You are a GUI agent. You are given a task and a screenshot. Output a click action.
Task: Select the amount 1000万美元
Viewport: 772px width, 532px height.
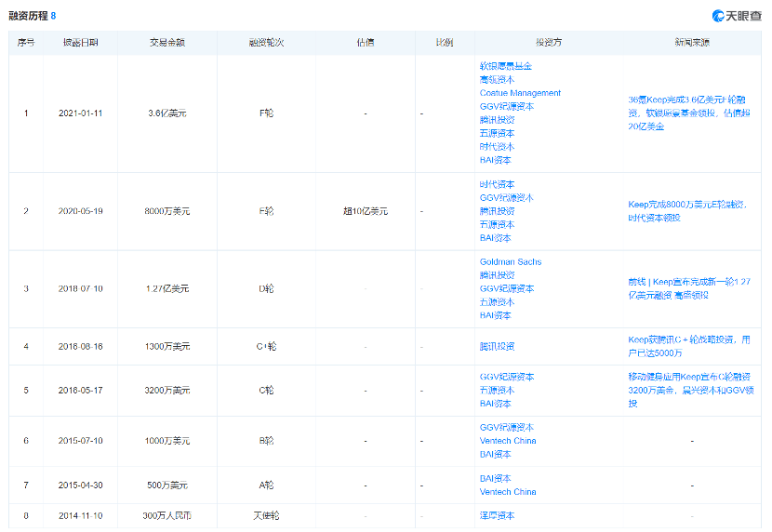tap(167, 441)
